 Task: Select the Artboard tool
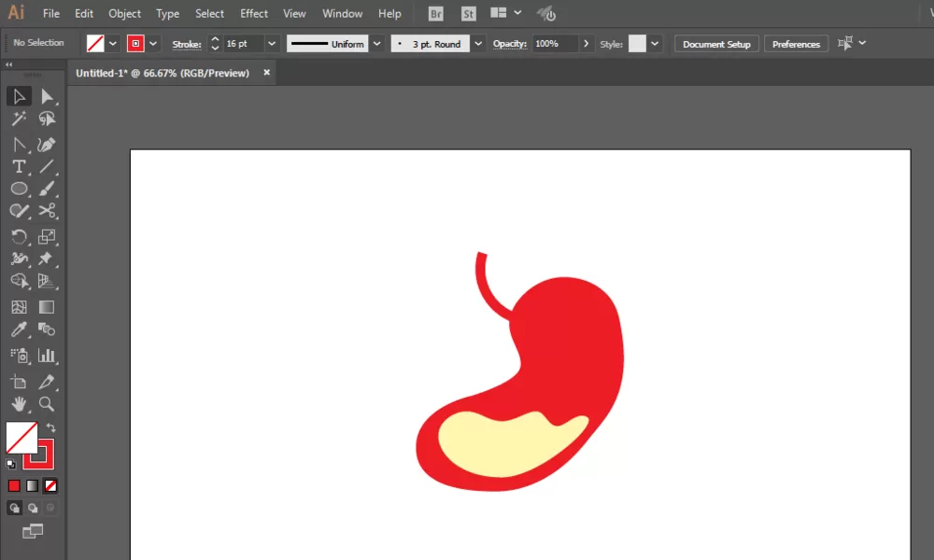click(19, 382)
